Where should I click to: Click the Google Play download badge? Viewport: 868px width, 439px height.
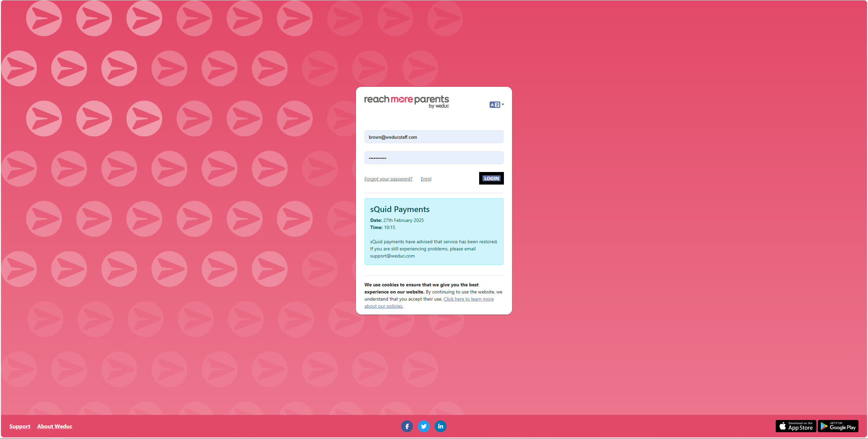point(838,426)
